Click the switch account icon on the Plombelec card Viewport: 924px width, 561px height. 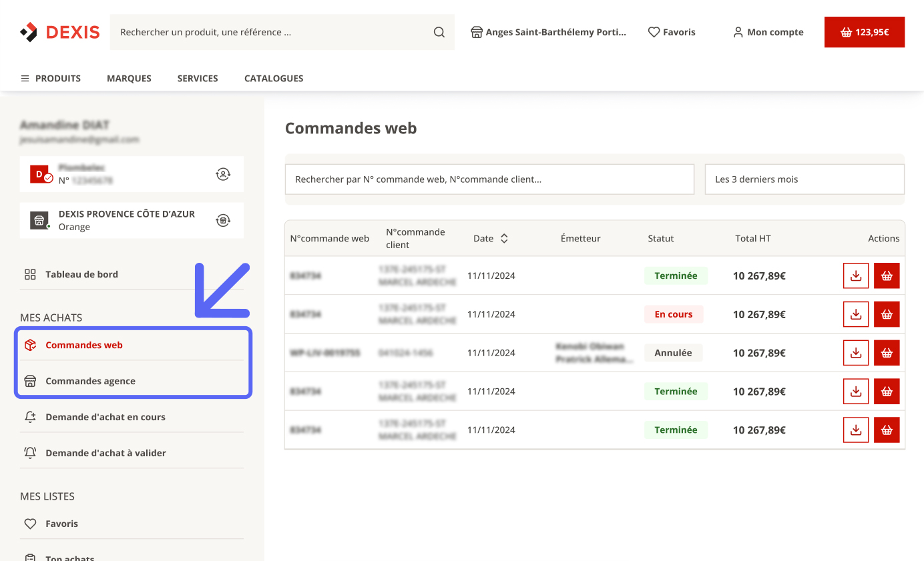tap(223, 174)
